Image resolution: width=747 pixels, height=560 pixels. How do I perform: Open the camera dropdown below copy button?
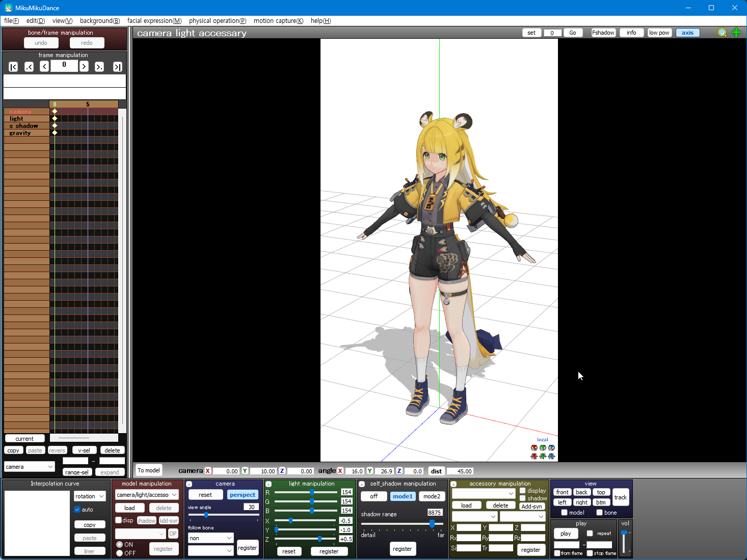29,467
